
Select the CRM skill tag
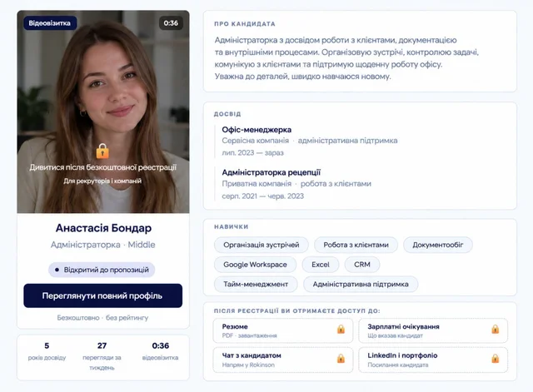click(362, 265)
